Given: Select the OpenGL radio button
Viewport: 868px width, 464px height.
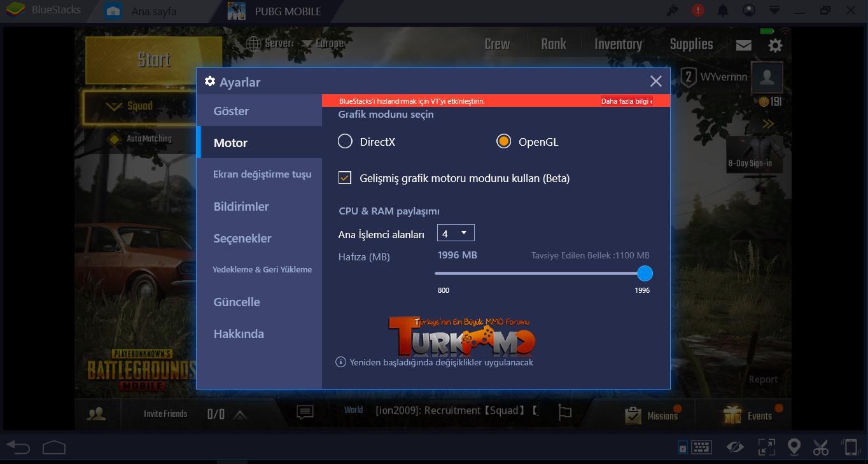Looking at the screenshot, I should click(x=503, y=142).
